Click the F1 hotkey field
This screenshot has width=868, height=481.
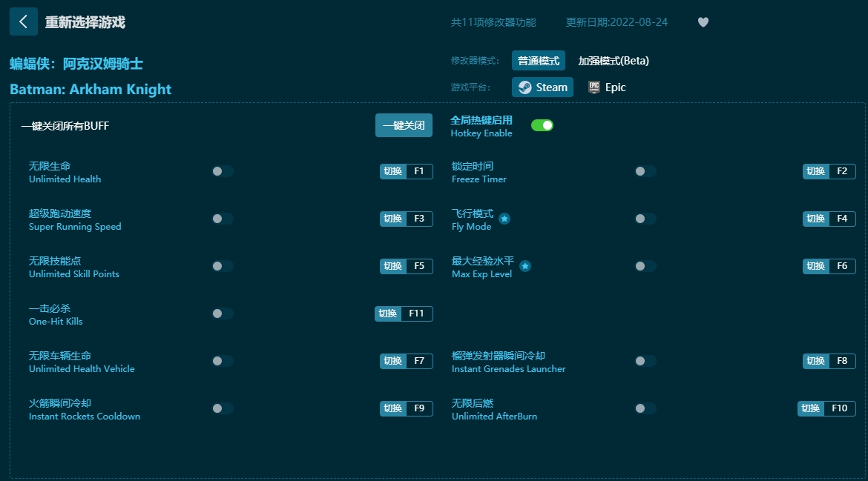[x=419, y=171]
